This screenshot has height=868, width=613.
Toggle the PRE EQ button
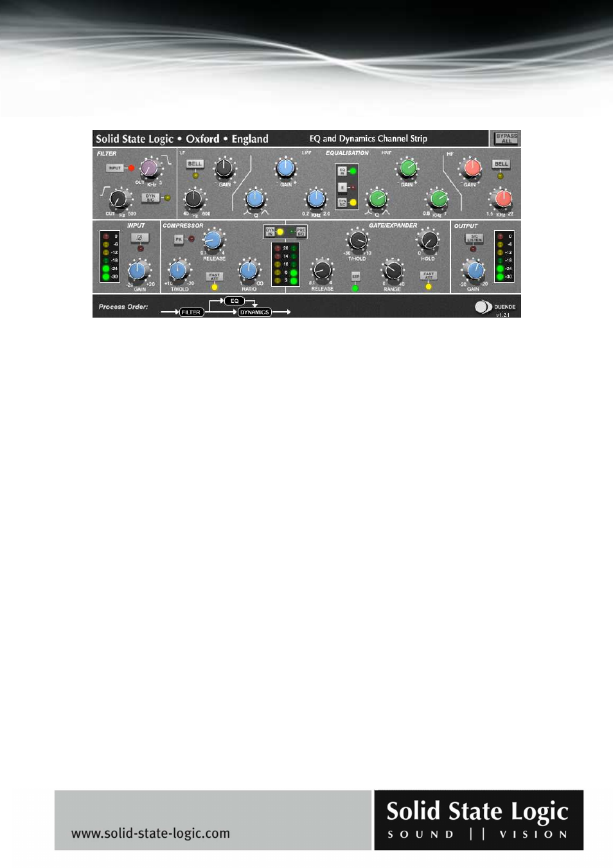[301, 231]
